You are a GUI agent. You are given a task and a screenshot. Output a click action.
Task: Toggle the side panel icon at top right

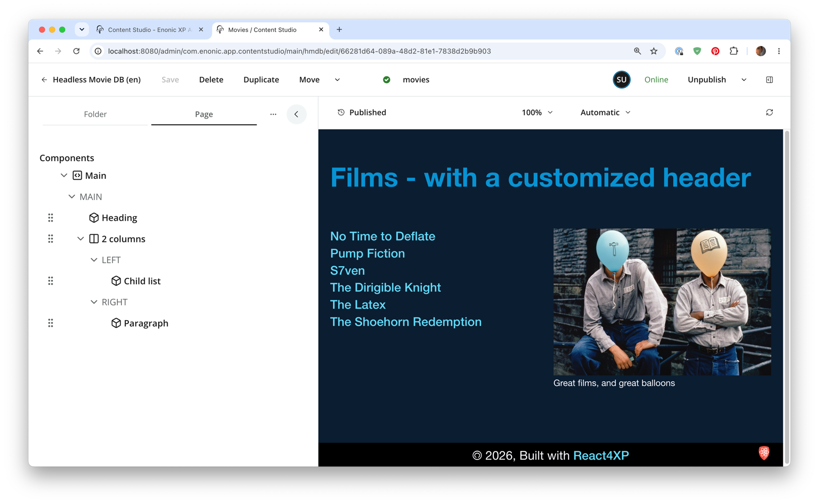click(x=769, y=80)
